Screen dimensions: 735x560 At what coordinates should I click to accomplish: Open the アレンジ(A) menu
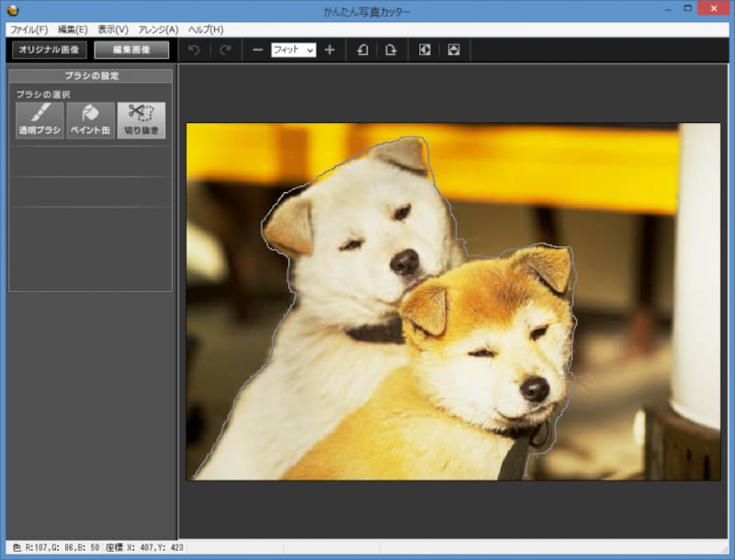click(158, 29)
